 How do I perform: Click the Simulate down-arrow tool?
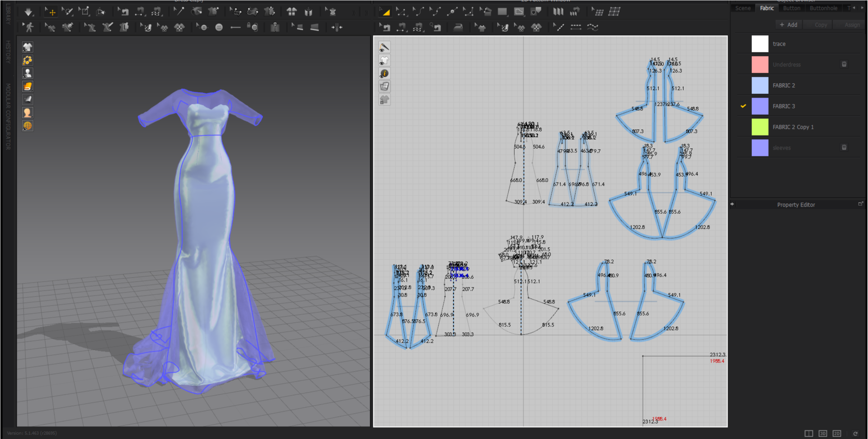28,12
